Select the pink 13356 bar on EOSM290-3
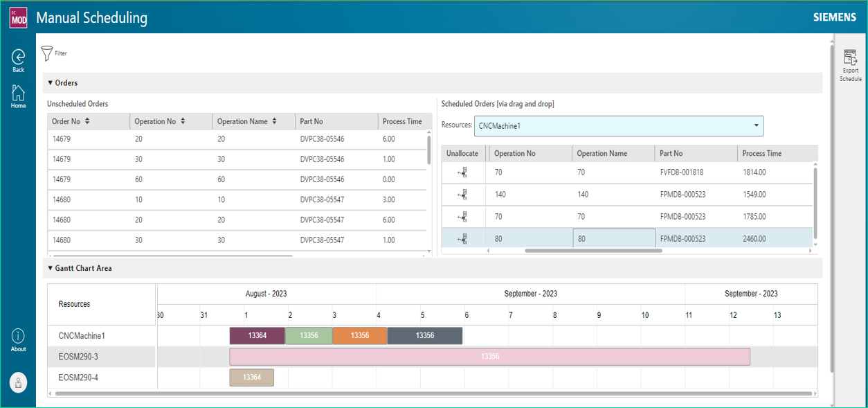Image resolution: width=868 pixels, height=408 pixels. (x=490, y=357)
